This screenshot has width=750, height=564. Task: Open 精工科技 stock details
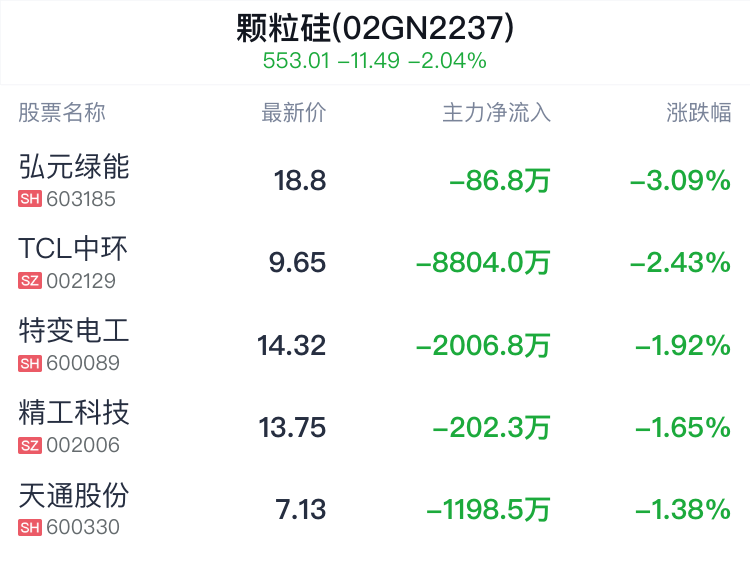(74, 413)
